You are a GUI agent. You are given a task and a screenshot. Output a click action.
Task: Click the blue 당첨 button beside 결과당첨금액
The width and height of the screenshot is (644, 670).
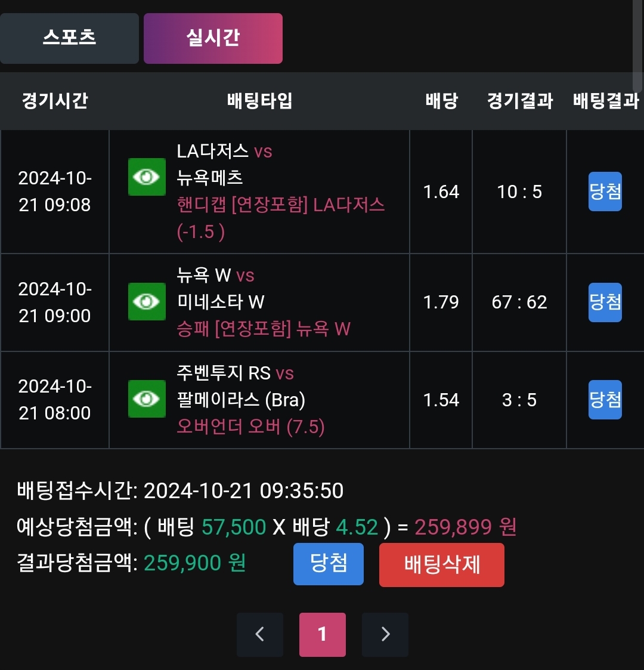coord(328,564)
